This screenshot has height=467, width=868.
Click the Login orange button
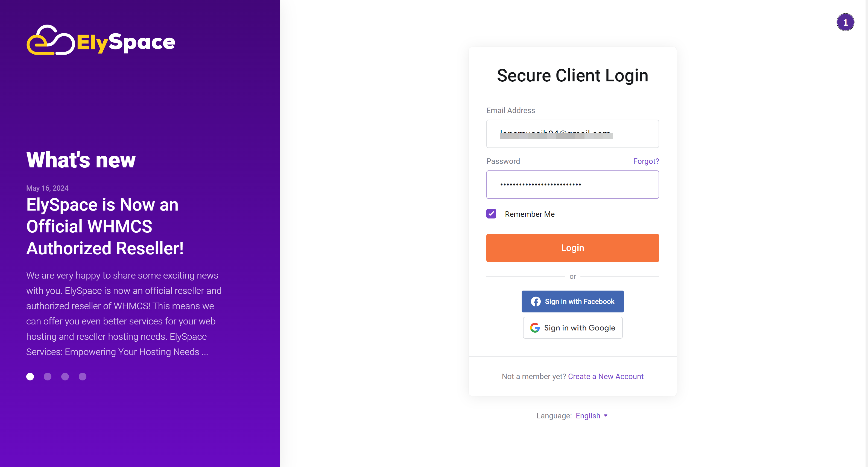[x=572, y=247]
